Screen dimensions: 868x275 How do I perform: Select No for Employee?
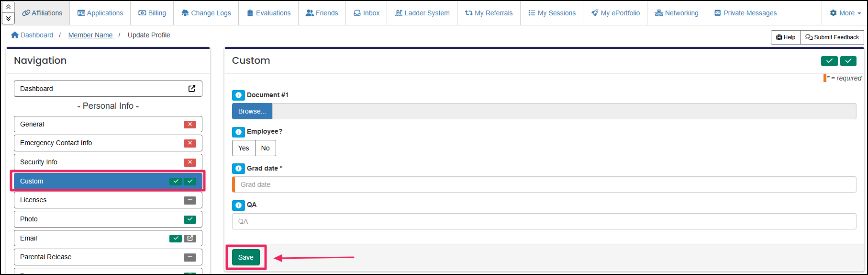(266, 148)
